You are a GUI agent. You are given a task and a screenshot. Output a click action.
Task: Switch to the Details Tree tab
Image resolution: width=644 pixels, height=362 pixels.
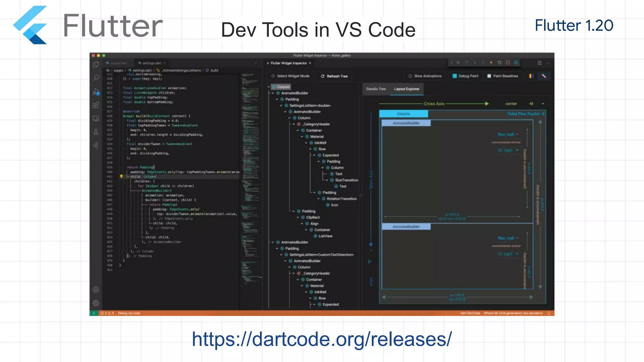[x=376, y=89]
